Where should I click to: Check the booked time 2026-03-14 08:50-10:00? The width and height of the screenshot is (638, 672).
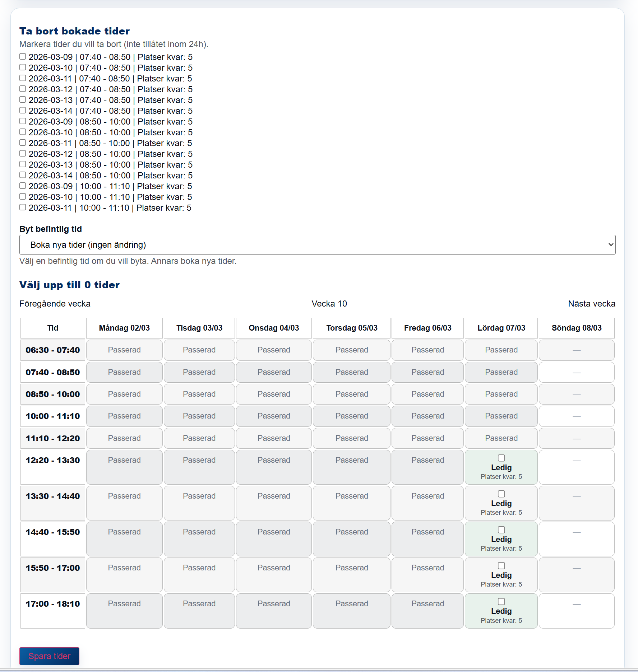coord(23,175)
